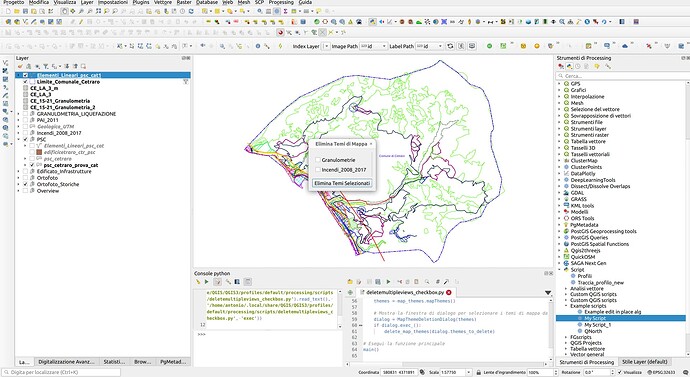This screenshot has height=377, width=690.
Task: Click the coordinate toggle icon in status bar
Action: [x=422, y=372]
